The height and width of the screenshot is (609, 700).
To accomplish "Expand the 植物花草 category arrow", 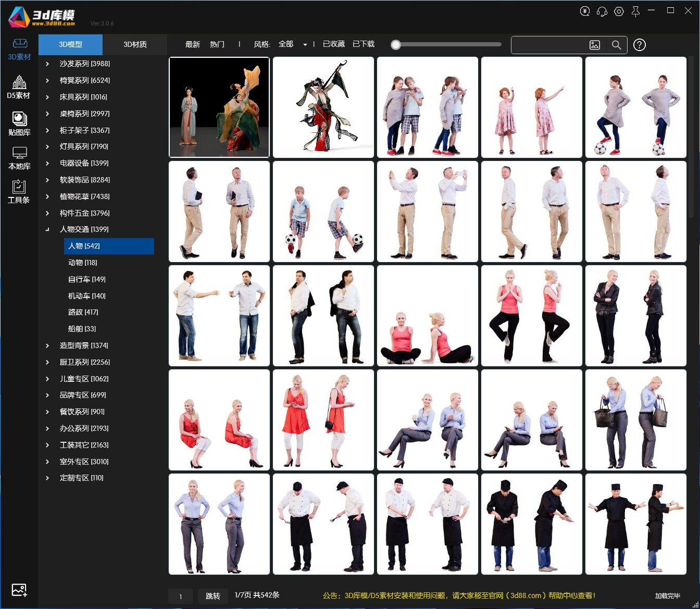I will click(47, 197).
